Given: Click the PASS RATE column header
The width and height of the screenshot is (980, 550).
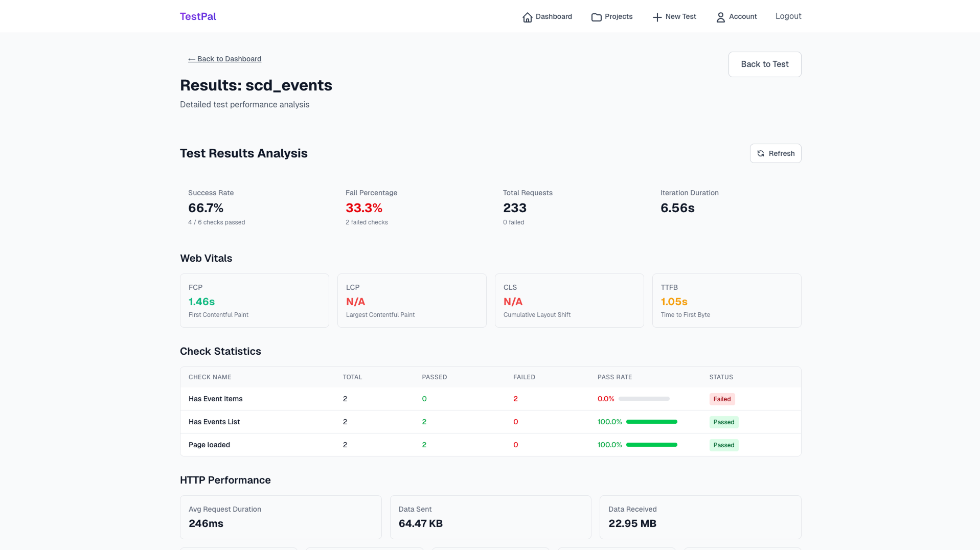Looking at the screenshot, I should coord(614,377).
